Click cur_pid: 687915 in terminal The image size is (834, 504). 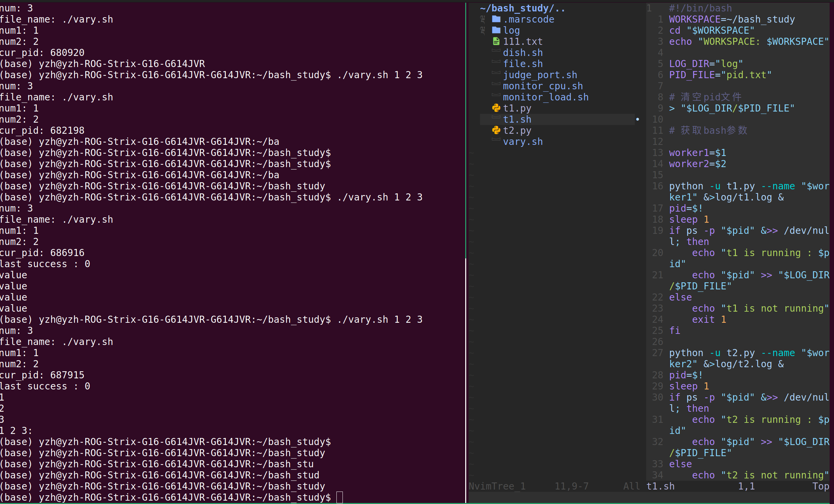[42, 375]
